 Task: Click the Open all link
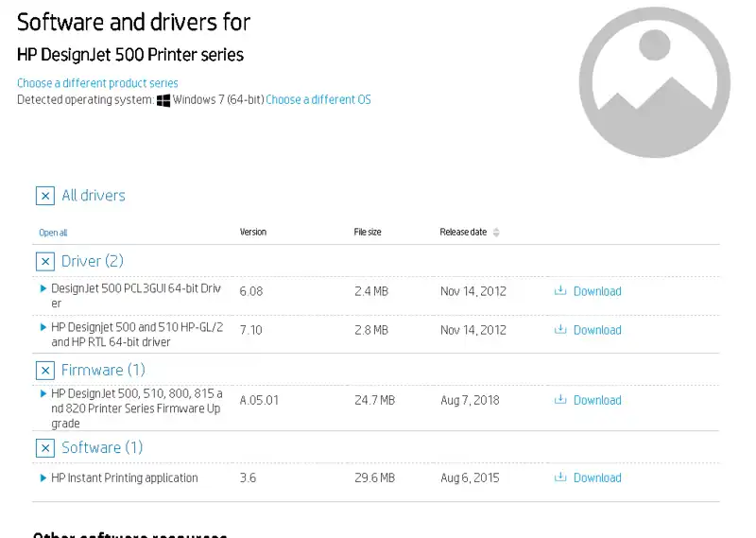[x=53, y=233]
